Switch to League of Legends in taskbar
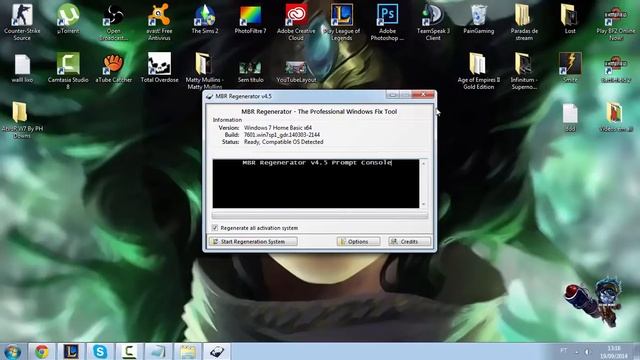The width and height of the screenshot is (640, 360). 71,351
